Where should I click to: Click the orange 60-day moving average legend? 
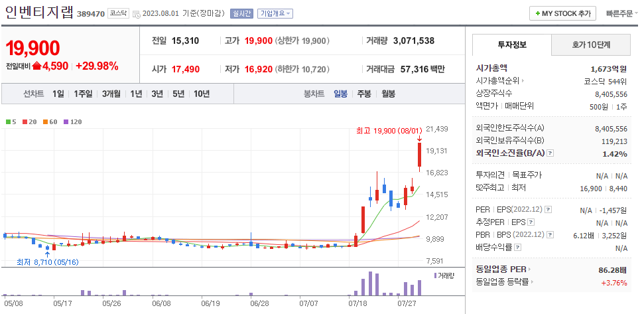click(x=50, y=121)
